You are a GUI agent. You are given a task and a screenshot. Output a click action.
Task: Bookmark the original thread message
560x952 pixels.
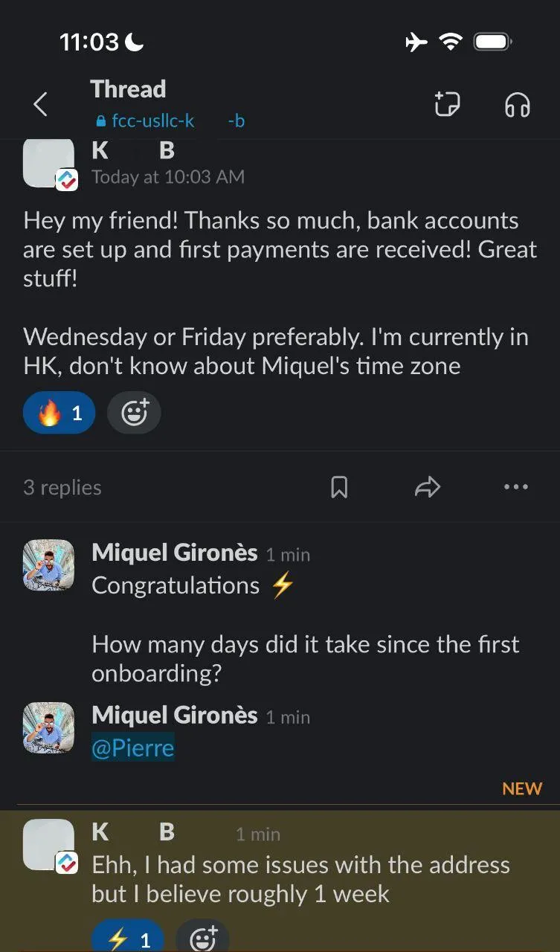point(339,487)
